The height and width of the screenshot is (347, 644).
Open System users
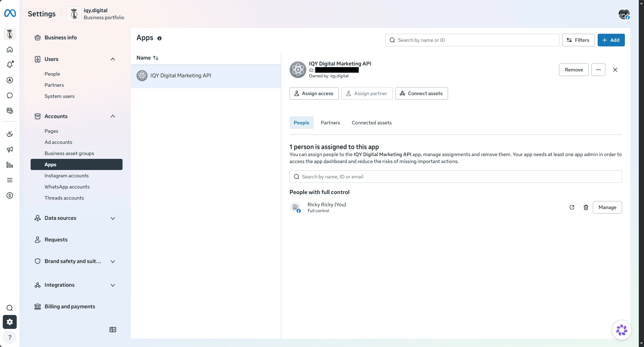[x=60, y=96]
